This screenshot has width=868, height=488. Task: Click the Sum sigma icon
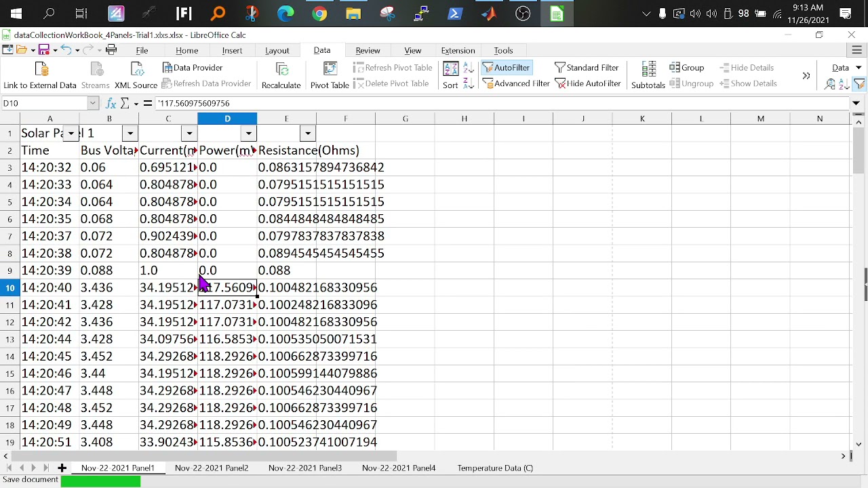[125, 103]
